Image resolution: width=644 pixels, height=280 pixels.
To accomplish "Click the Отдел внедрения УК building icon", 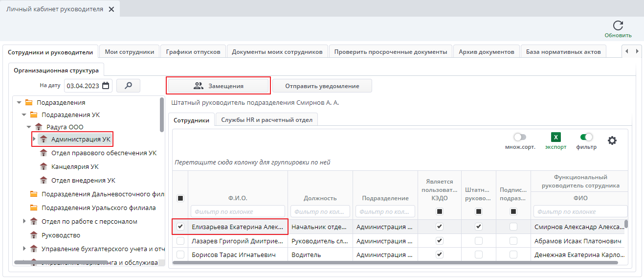I will point(44,181).
